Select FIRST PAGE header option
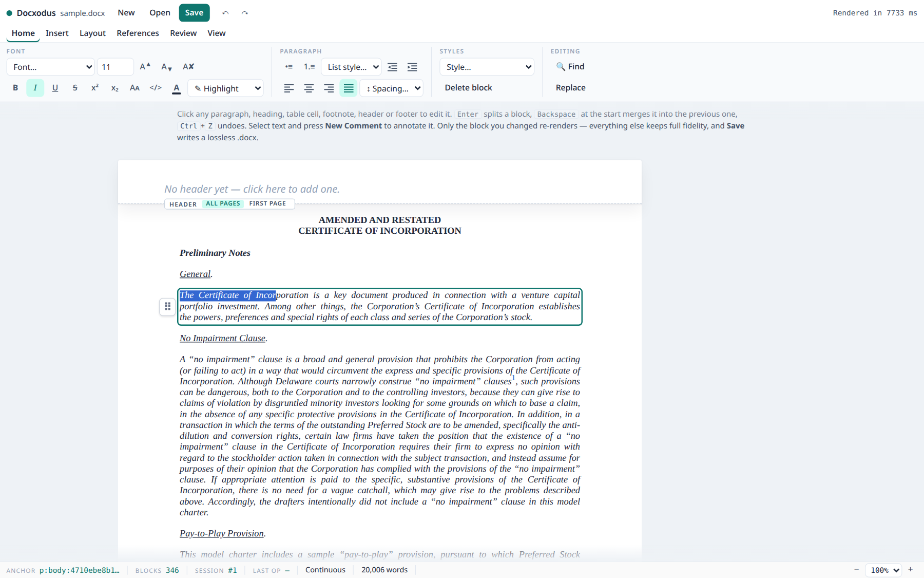This screenshot has height=578, width=924. pyautogui.click(x=267, y=203)
